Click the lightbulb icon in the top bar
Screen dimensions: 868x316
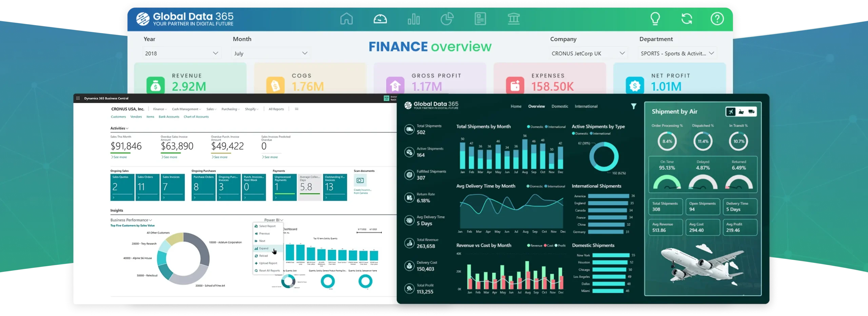tap(655, 19)
